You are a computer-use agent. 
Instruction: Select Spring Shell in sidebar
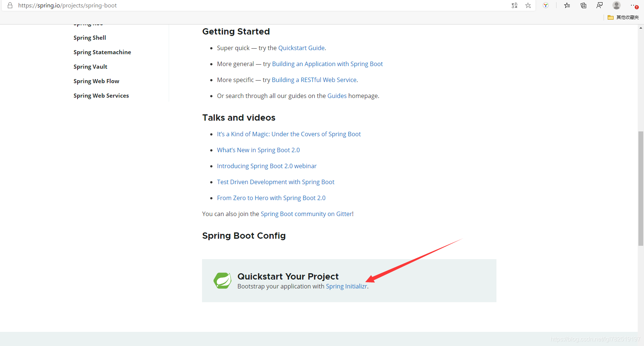pos(90,38)
